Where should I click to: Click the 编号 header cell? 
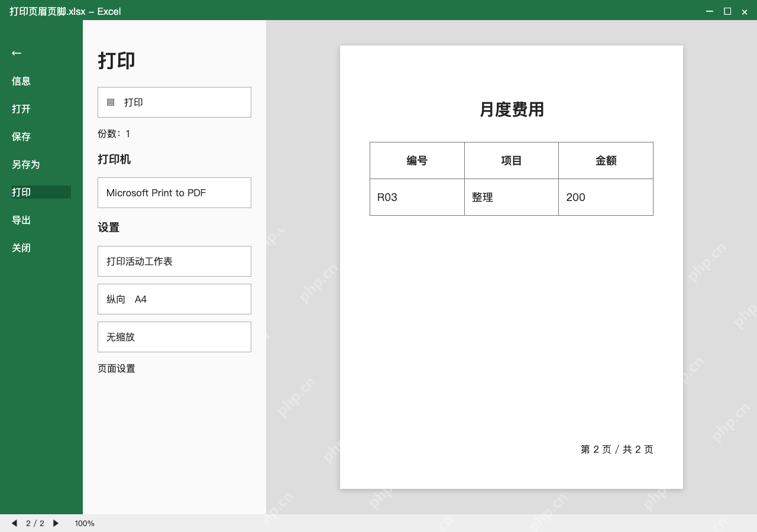click(x=417, y=161)
